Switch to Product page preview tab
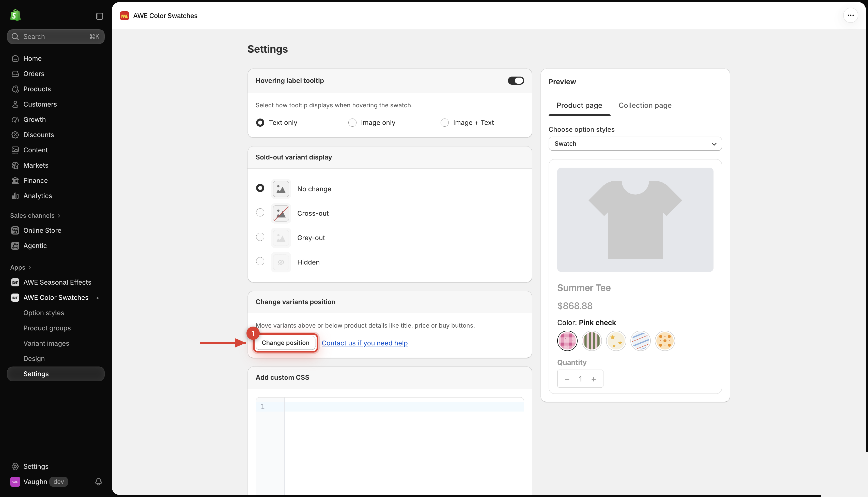This screenshot has height=497, width=868. (x=579, y=106)
